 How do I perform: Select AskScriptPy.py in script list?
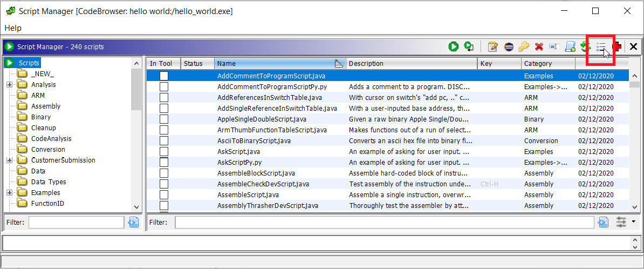tap(239, 163)
